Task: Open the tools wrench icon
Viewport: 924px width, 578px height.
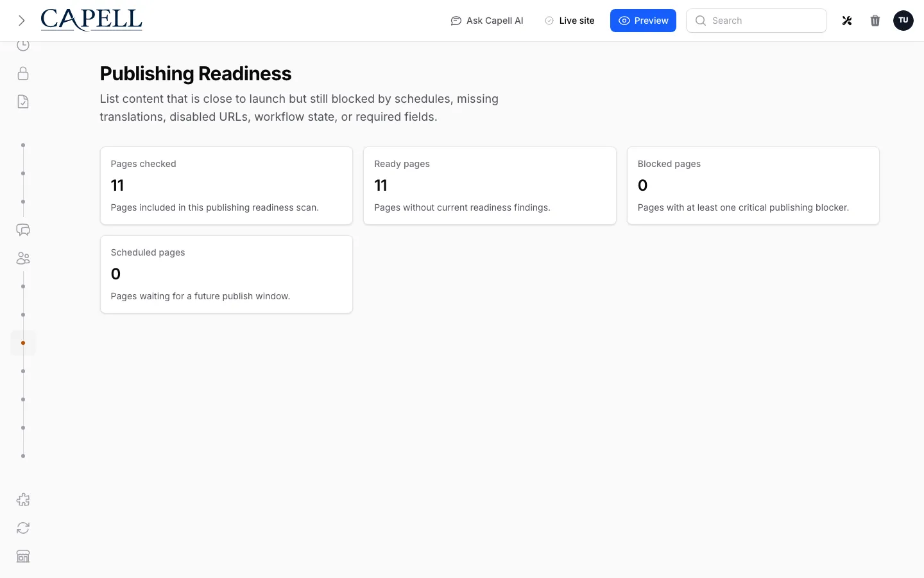Action: [x=847, y=21]
